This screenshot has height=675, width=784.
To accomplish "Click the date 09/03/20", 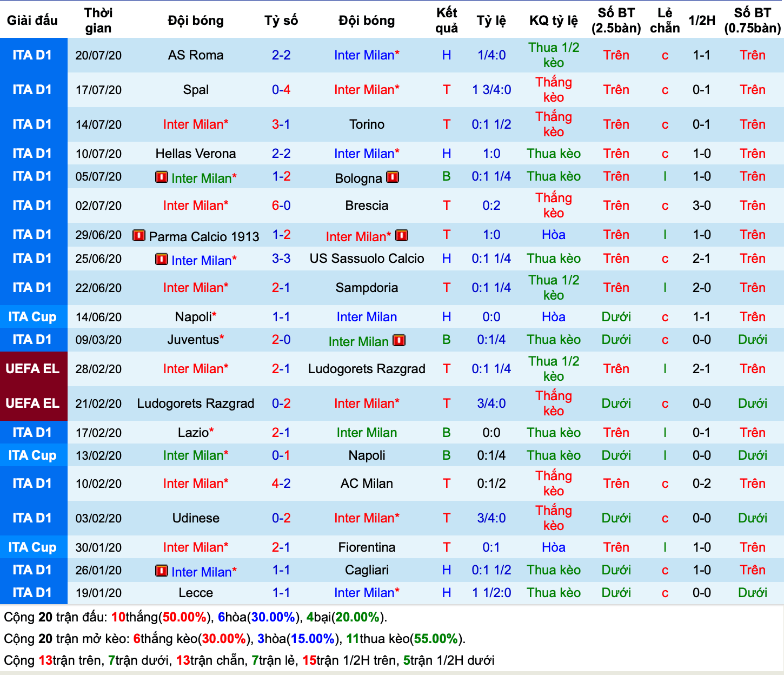I will (98, 340).
